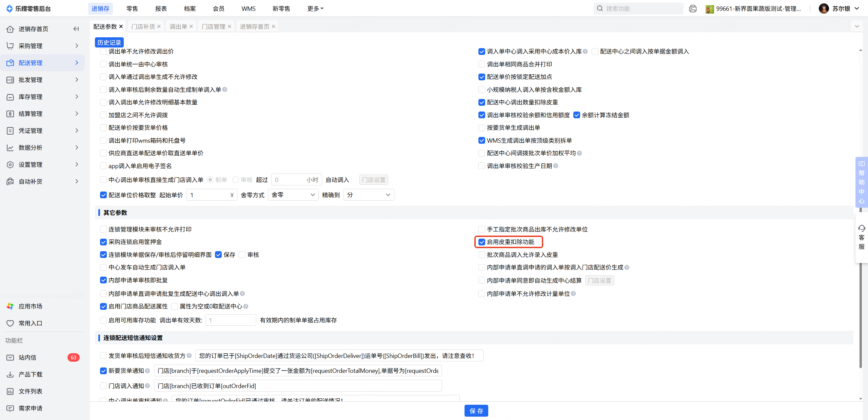Open the 精确到 分 dropdown
The width and height of the screenshot is (868, 420).
(369, 195)
